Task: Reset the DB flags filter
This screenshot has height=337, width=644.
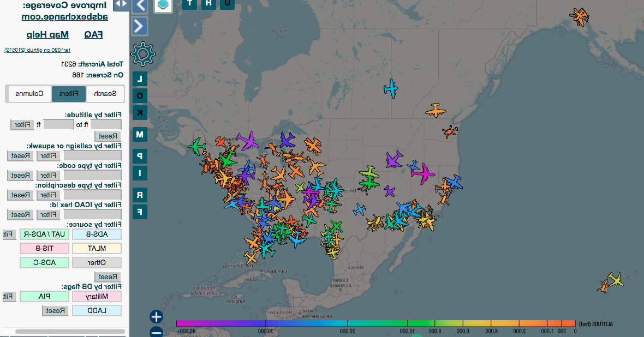Action: [x=55, y=311]
